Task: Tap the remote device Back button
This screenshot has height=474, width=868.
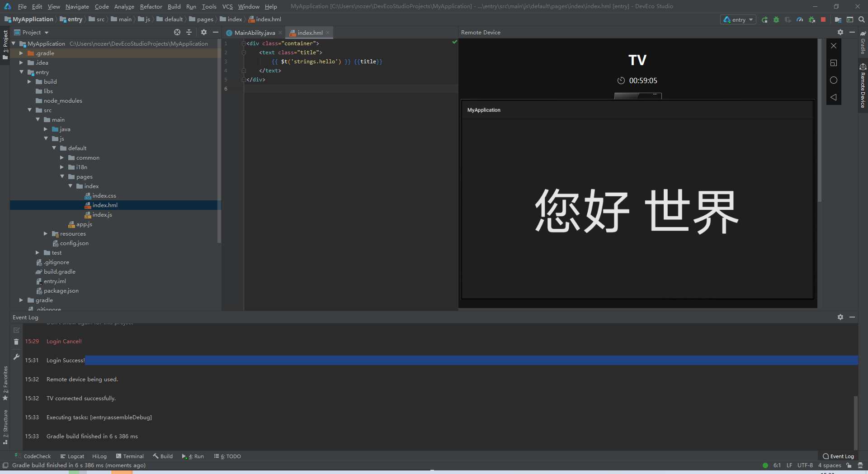Action: coord(834,97)
